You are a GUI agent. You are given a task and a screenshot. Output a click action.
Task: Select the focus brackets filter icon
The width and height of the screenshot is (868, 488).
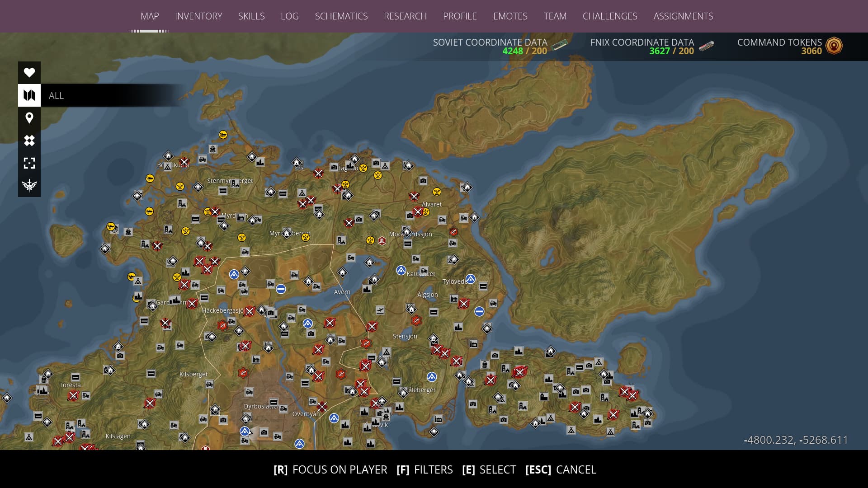coord(29,163)
